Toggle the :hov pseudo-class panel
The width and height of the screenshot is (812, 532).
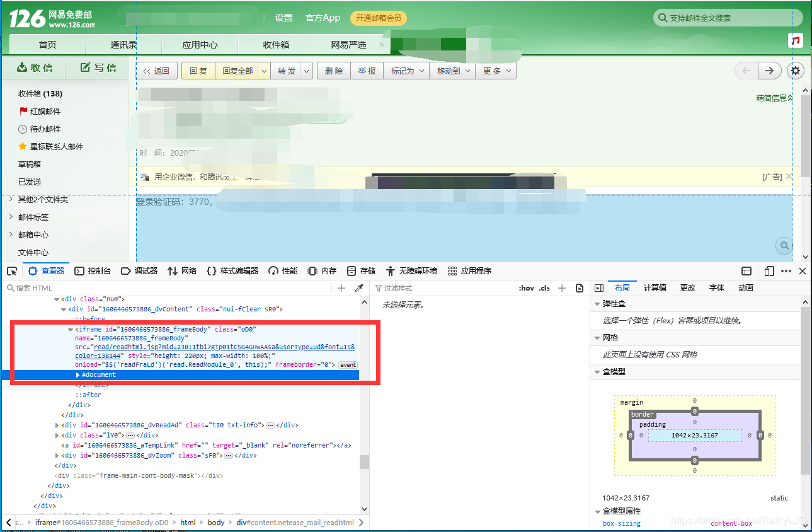pos(526,287)
